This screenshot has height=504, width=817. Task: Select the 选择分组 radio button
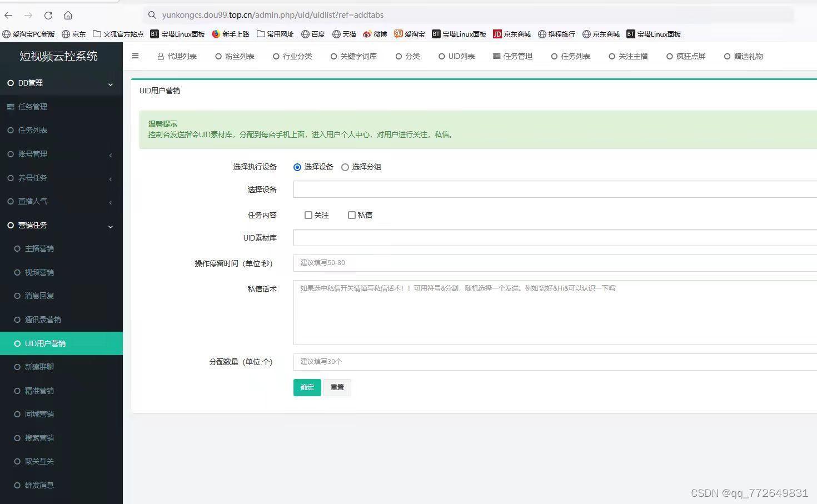point(345,167)
